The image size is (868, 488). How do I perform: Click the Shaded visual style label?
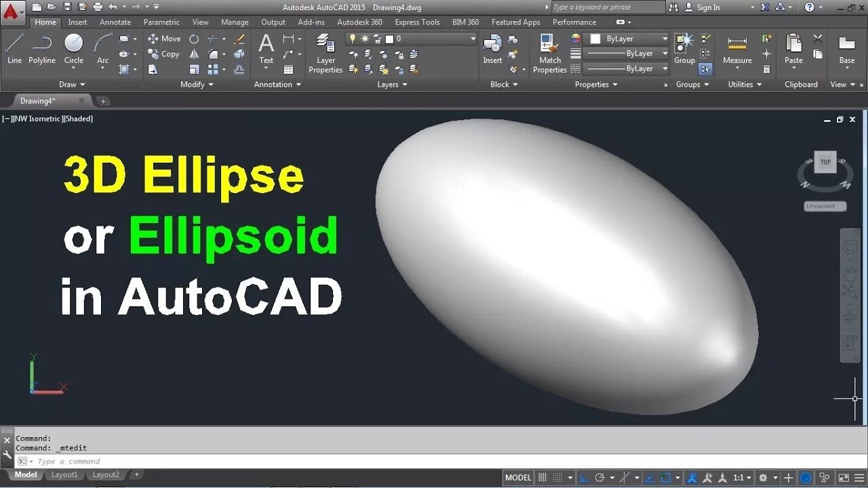tap(78, 119)
